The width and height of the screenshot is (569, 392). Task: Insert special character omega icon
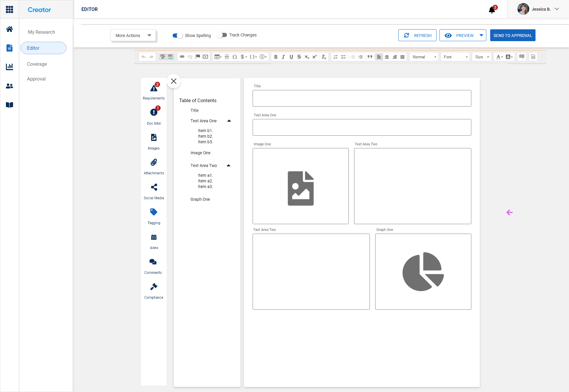235,57
